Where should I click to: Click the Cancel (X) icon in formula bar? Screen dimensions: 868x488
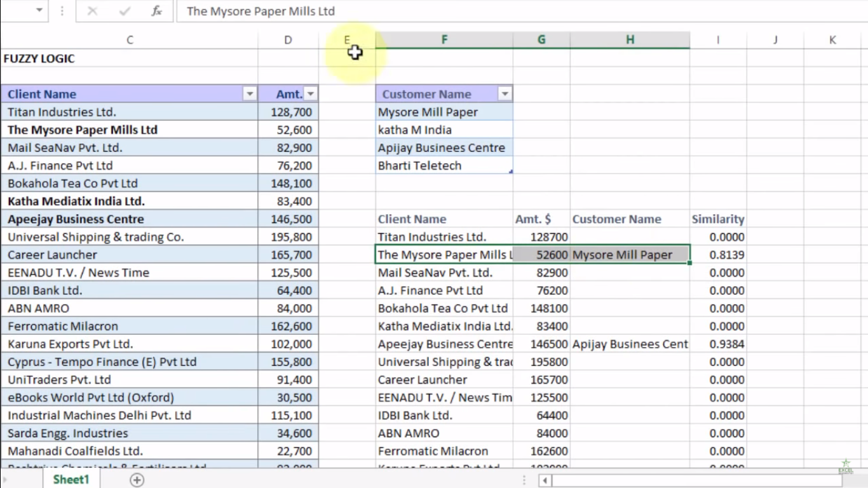coord(92,11)
